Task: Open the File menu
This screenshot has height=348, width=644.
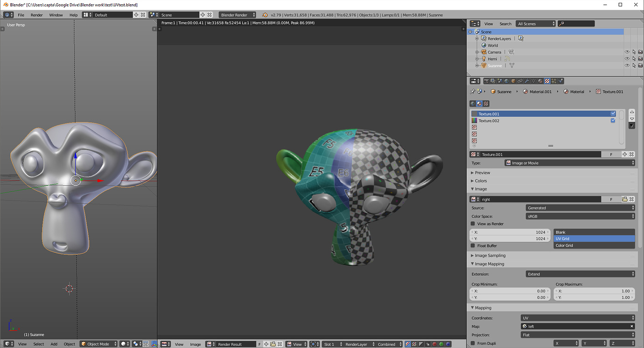Action: click(21, 15)
